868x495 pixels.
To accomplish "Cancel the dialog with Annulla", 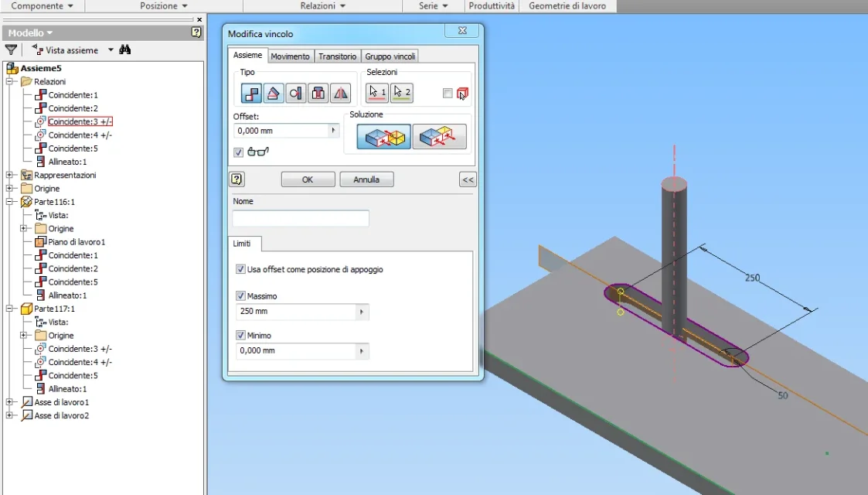I will coord(366,179).
